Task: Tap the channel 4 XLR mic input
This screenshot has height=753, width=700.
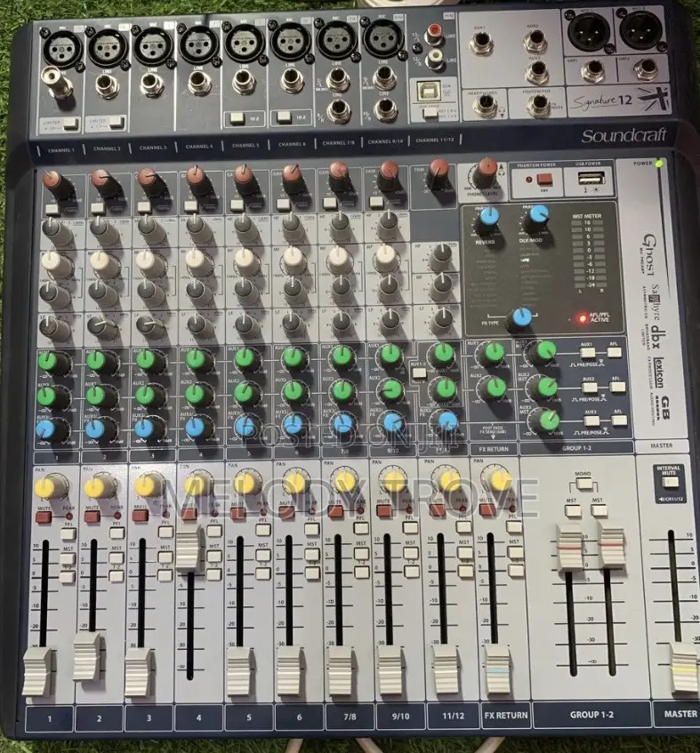Action: click(198, 44)
